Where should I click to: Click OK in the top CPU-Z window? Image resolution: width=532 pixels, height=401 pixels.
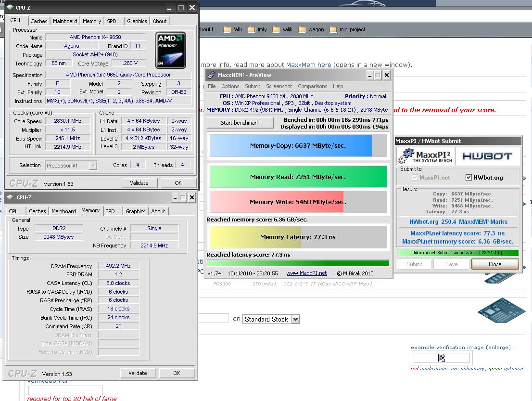coord(178,182)
